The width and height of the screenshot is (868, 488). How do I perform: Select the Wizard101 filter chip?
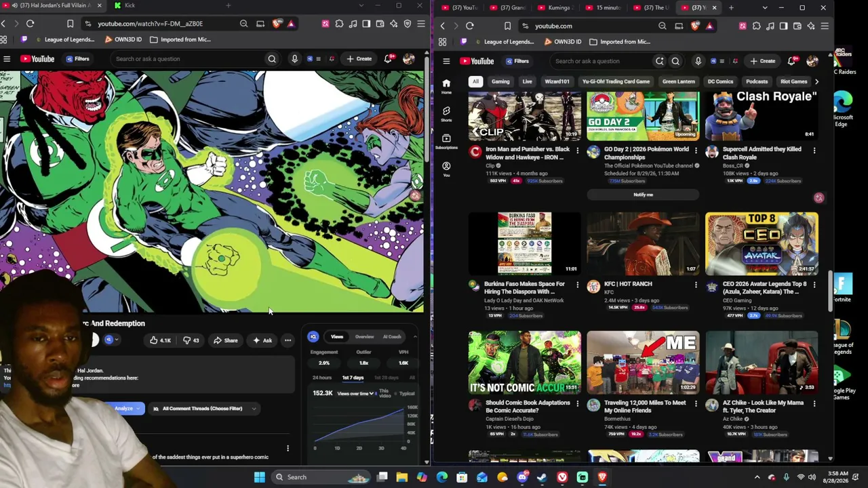(x=557, y=81)
